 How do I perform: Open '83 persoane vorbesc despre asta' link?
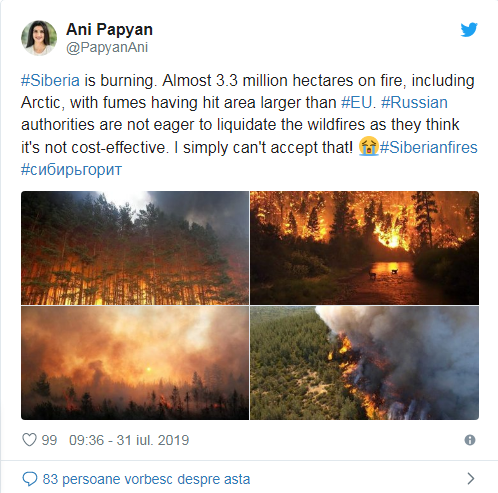pyautogui.click(x=146, y=479)
